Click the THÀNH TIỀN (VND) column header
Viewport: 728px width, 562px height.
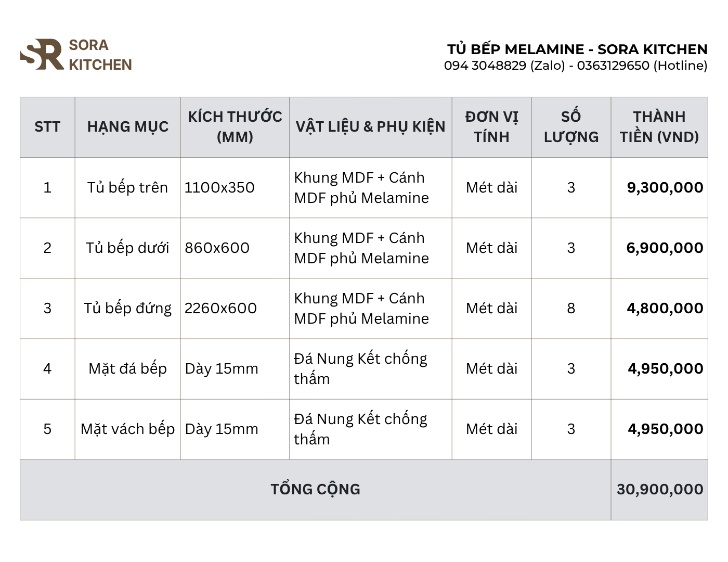click(659, 127)
